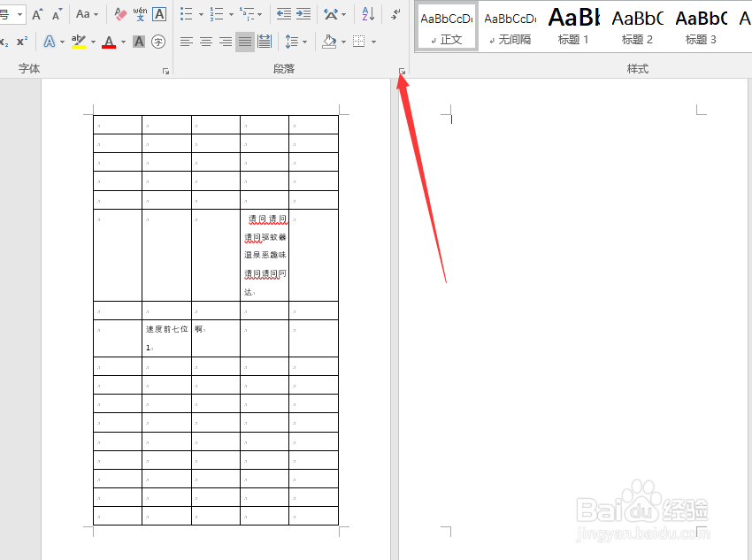Click the text 温泉恶趣味 in table
The image size is (752, 560).
click(265, 255)
